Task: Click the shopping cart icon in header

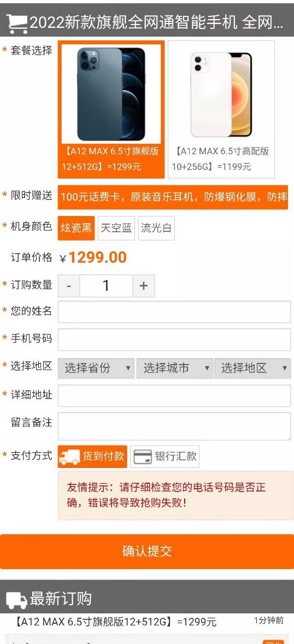Action: coord(17,24)
